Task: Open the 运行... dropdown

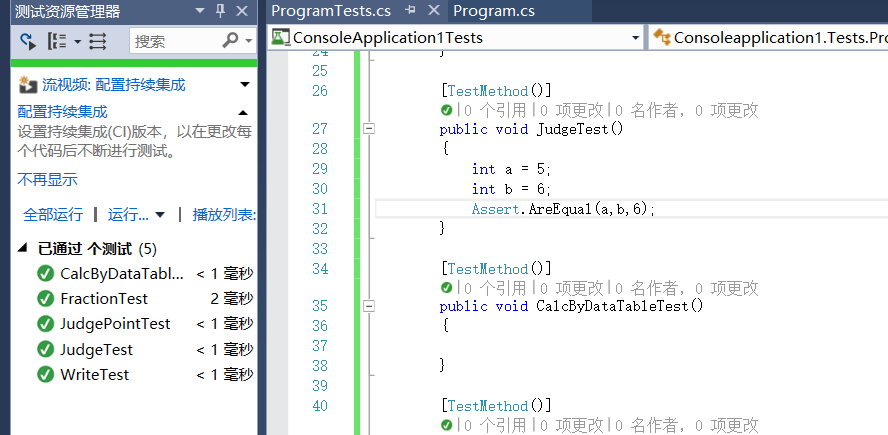Action: [136, 215]
